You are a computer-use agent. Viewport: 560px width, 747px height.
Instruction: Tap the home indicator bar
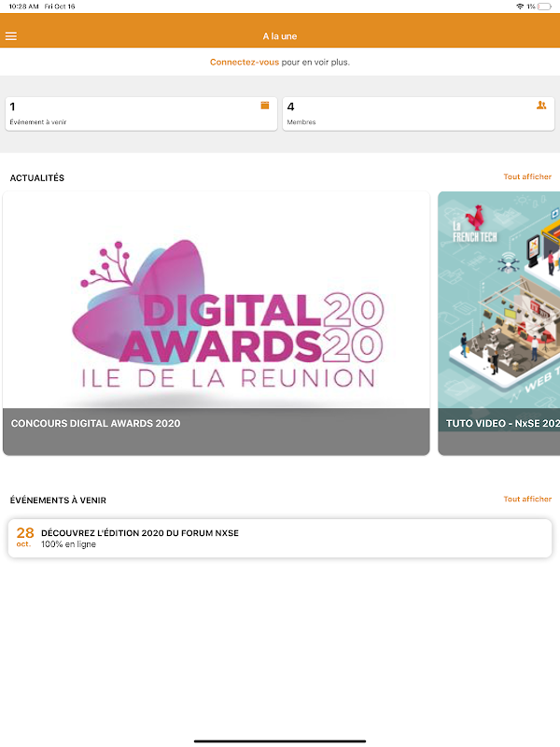[280, 740]
